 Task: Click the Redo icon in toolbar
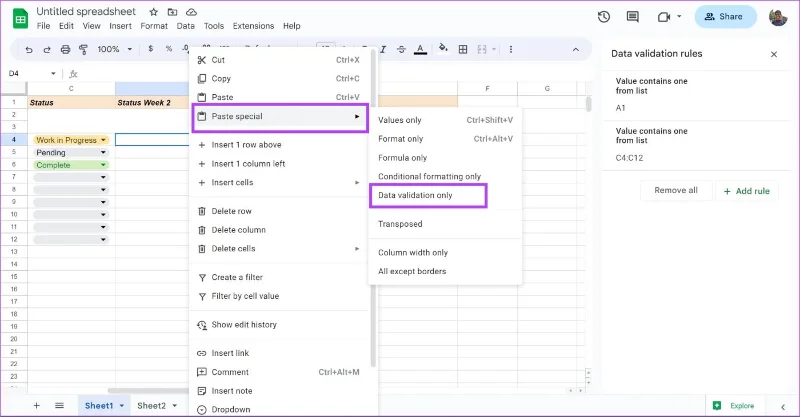(x=47, y=50)
